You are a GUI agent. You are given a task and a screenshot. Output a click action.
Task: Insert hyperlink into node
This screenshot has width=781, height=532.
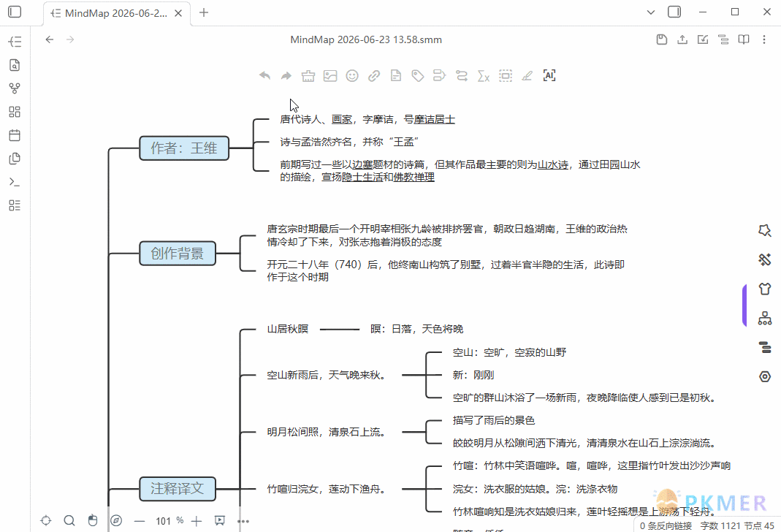coord(374,76)
